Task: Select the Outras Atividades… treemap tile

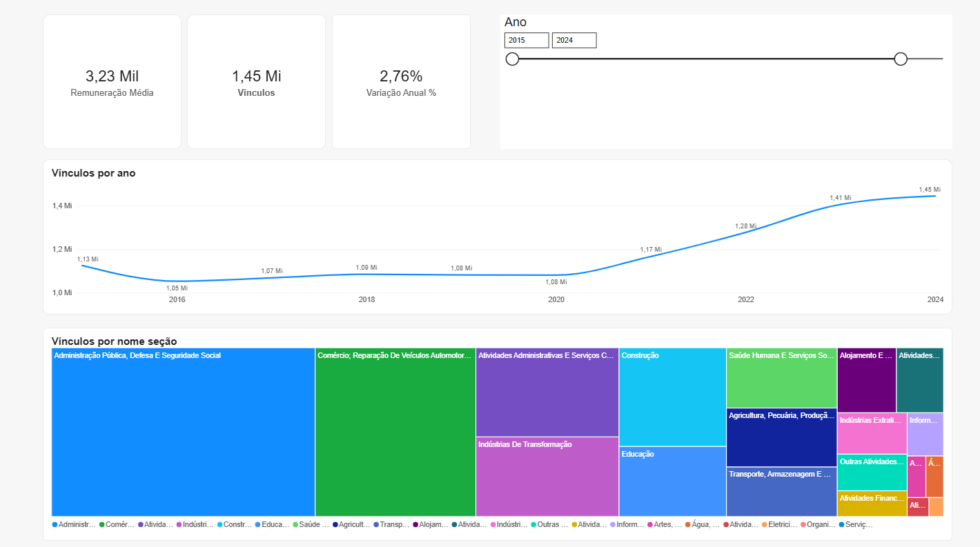Action: (x=872, y=472)
